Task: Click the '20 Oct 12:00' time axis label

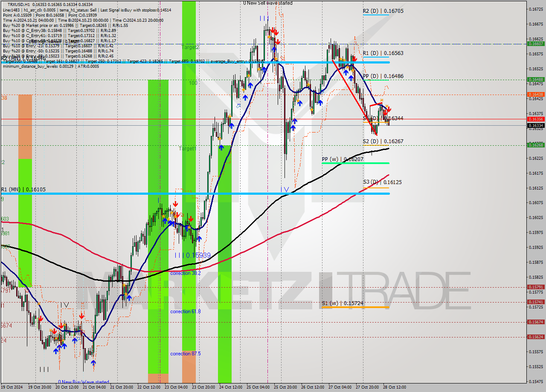Action: coord(67,387)
